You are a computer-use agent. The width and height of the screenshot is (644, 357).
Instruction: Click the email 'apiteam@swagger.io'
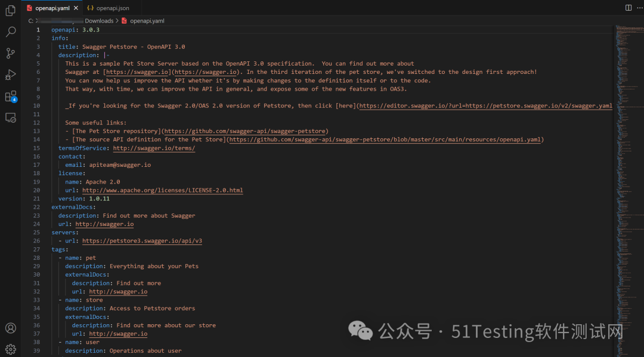120,165
